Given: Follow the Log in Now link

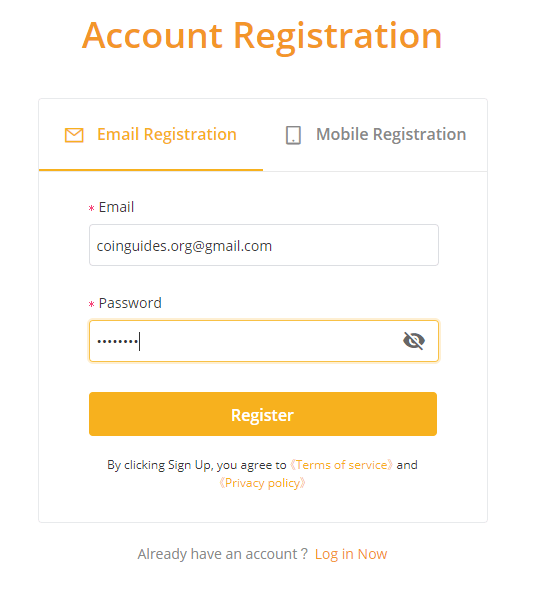Looking at the screenshot, I should pyautogui.click(x=351, y=554).
